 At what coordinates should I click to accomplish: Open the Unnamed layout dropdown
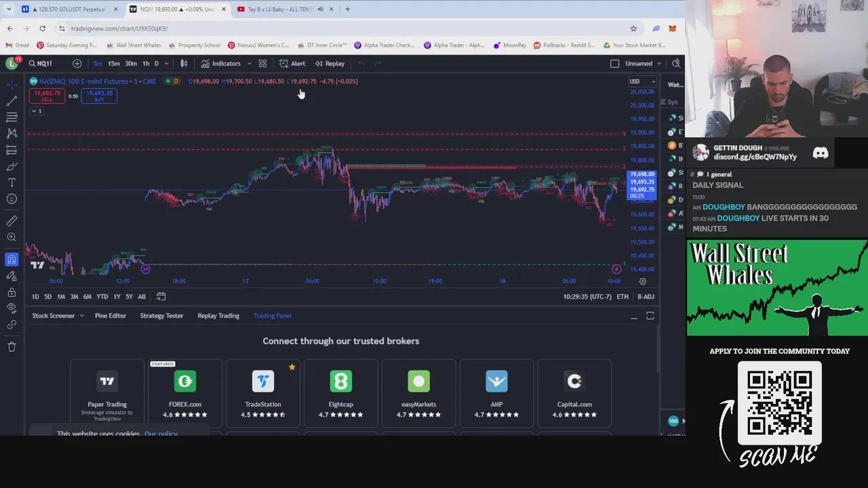click(x=643, y=63)
